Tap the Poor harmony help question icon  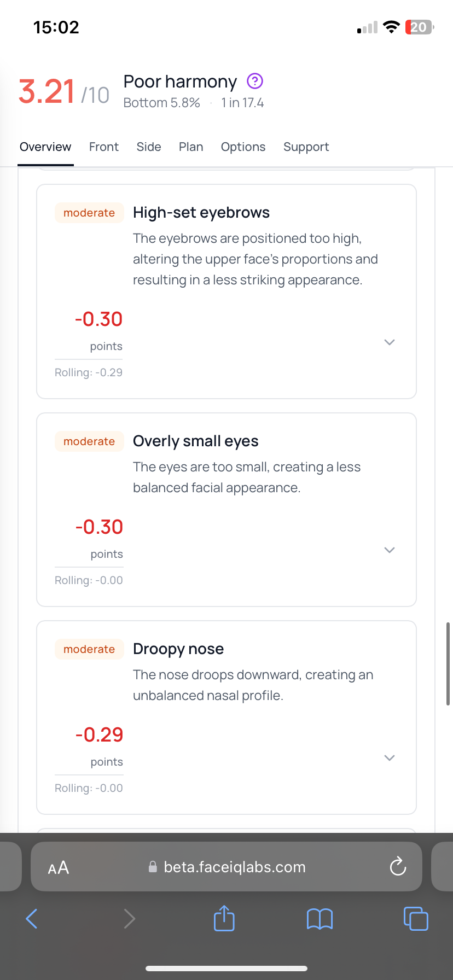(x=255, y=81)
